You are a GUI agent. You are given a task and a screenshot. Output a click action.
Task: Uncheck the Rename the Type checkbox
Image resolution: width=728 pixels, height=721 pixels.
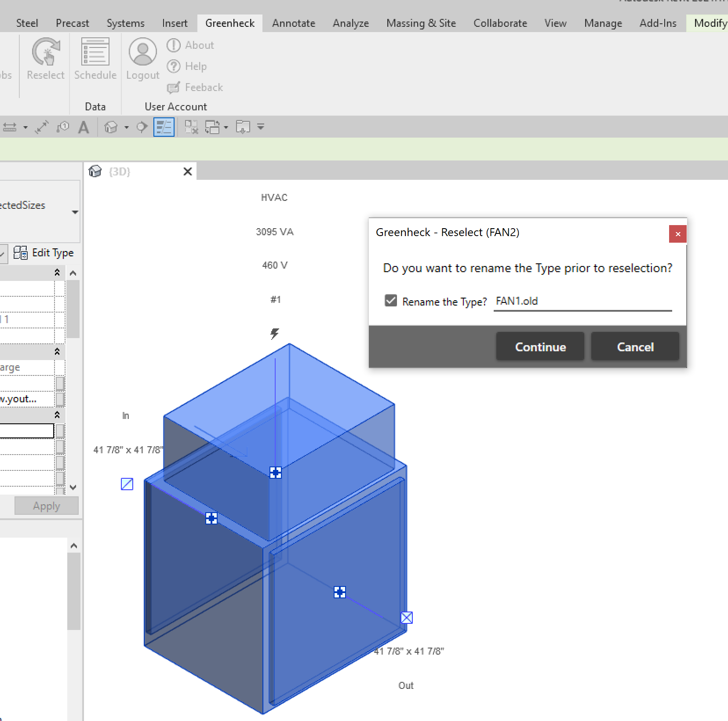click(391, 301)
